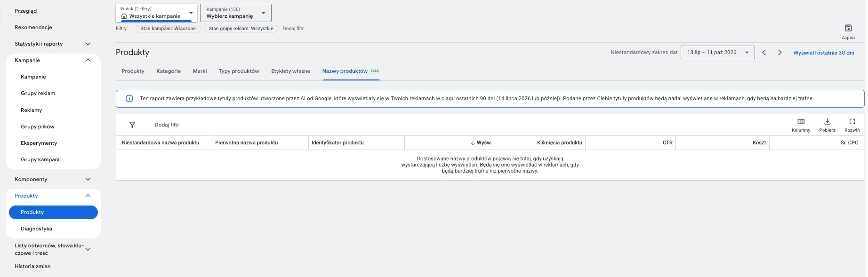Image resolution: width=868 pixels, height=277 pixels.
Task: Switch to the Etykiety własne tab
Action: point(290,71)
